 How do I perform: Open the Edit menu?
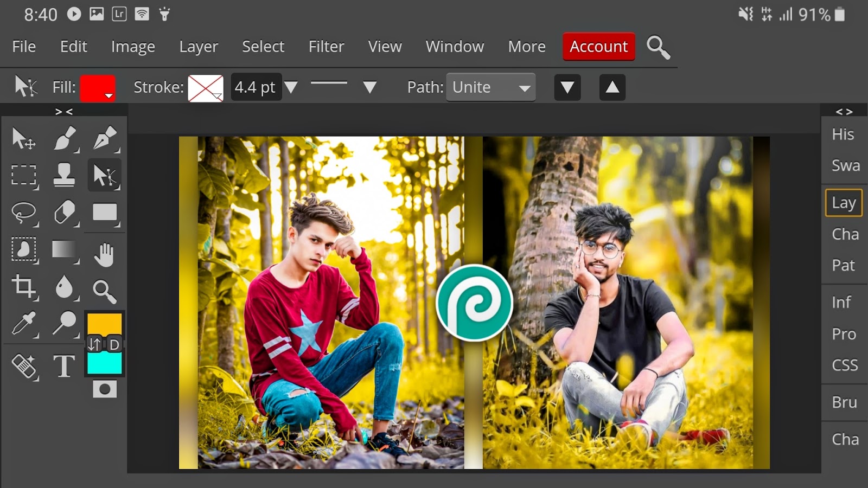click(x=74, y=47)
